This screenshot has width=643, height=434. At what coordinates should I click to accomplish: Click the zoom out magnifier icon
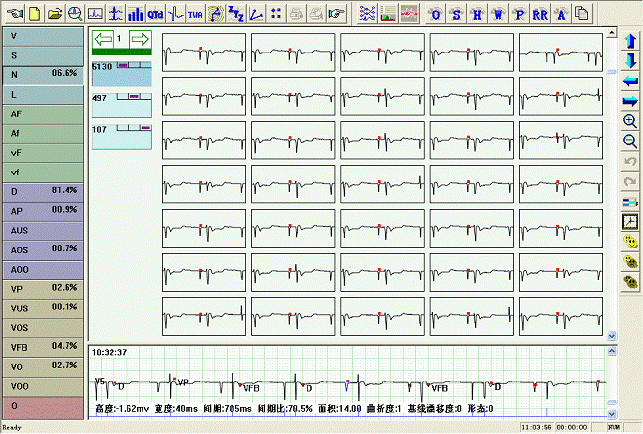(630, 141)
